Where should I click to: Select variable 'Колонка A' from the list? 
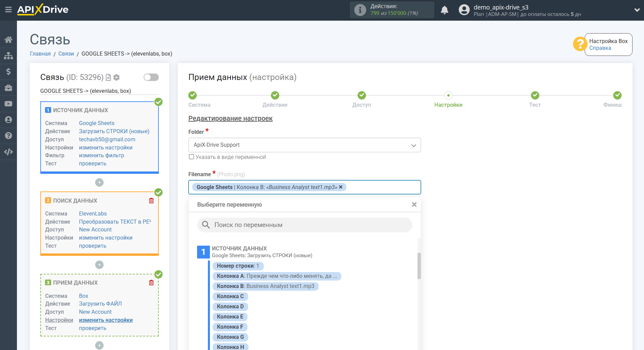(277, 276)
